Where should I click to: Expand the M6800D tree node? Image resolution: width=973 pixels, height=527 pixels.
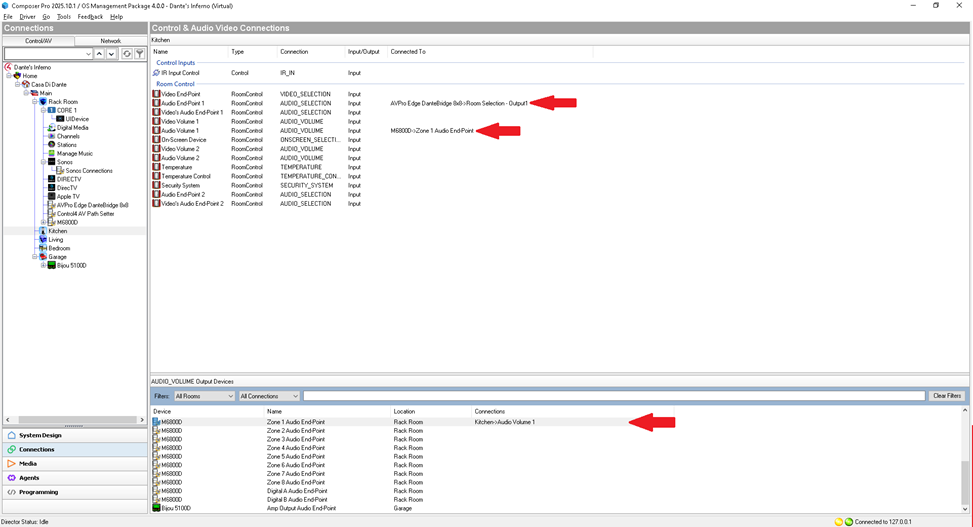[44, 222]
